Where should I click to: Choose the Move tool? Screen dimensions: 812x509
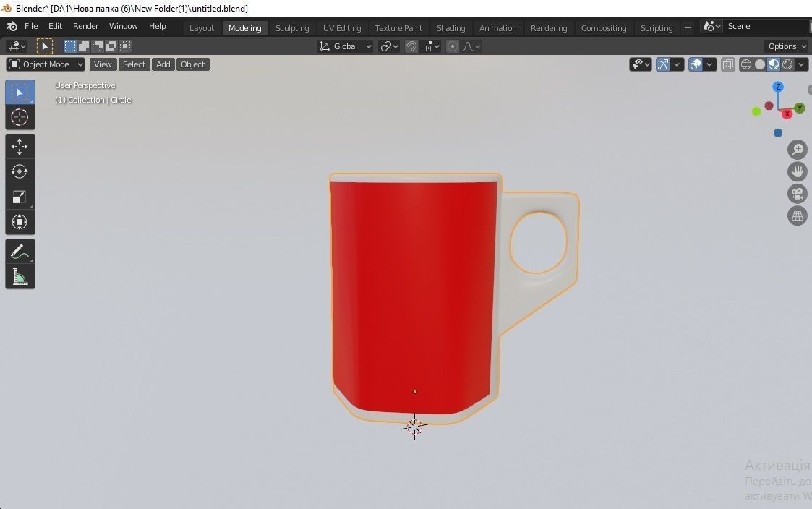point(20,147)
